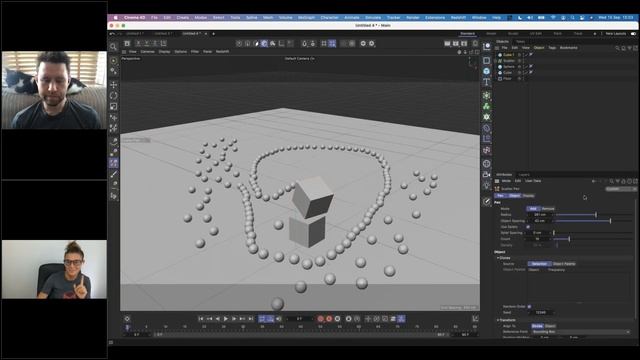Open the Reference Point Bounding Box dropdown
The width and height of the screenshot is (640, 360).
[x=581, y=332]
